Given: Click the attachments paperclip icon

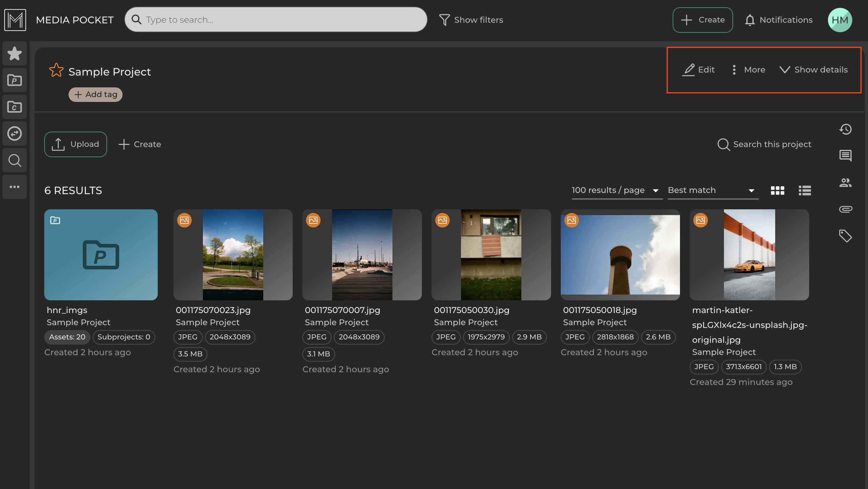Looking at the screenshot, I should (x=845, y=209).
